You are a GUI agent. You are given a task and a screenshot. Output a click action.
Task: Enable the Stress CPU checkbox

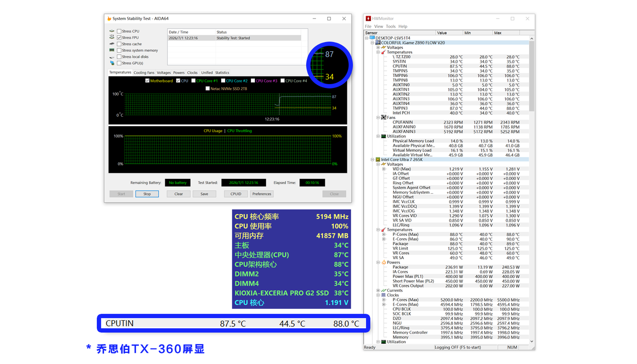(119, 31)
